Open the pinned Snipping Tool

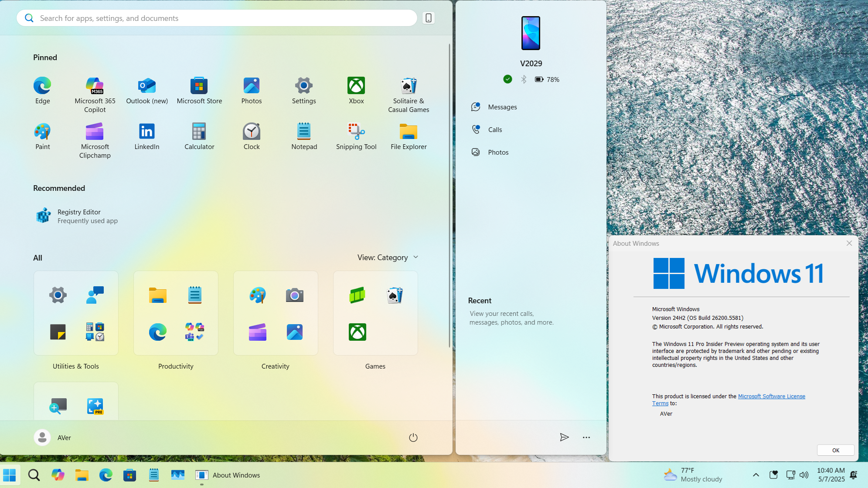356,136
